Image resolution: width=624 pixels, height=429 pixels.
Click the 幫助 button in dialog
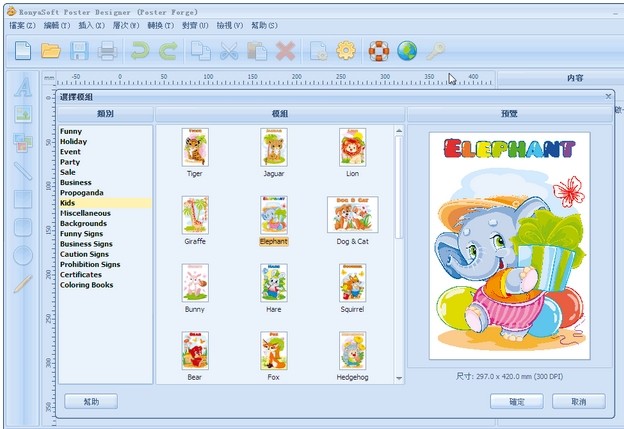coord(91,402)
